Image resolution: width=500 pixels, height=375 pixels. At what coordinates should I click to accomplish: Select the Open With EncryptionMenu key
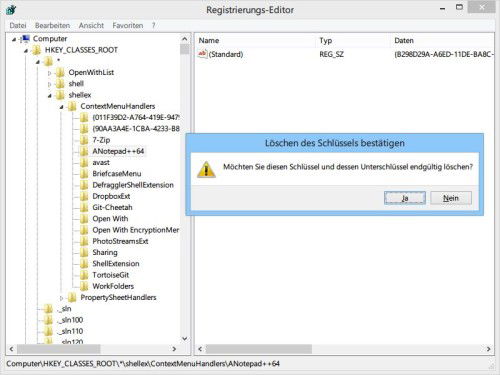coord(136,230)
